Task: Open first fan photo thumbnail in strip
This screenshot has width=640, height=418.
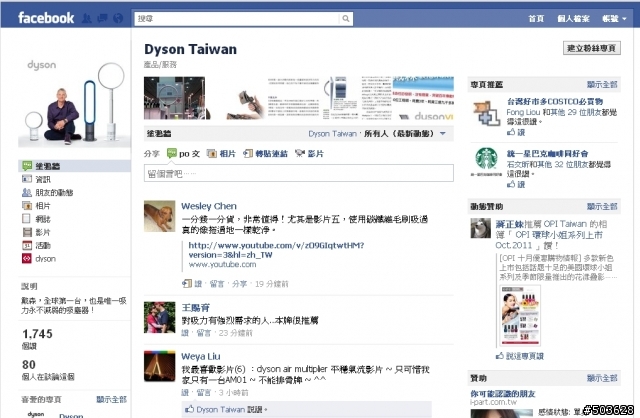Action: [175, 98]
